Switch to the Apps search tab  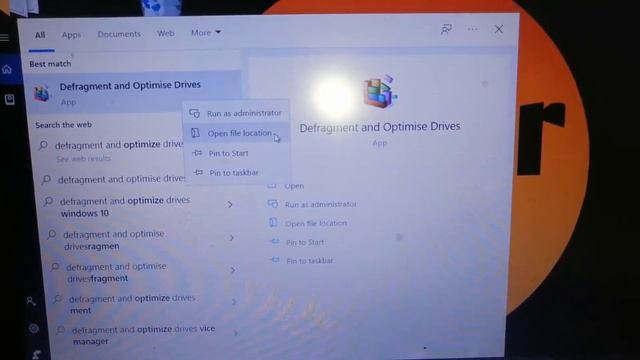pos(71,35)
